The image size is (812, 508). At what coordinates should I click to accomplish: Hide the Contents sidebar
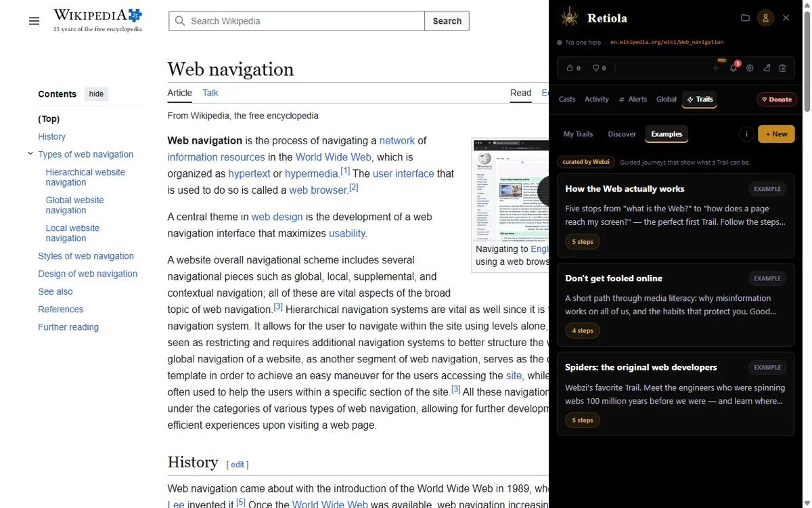[96, 94]
